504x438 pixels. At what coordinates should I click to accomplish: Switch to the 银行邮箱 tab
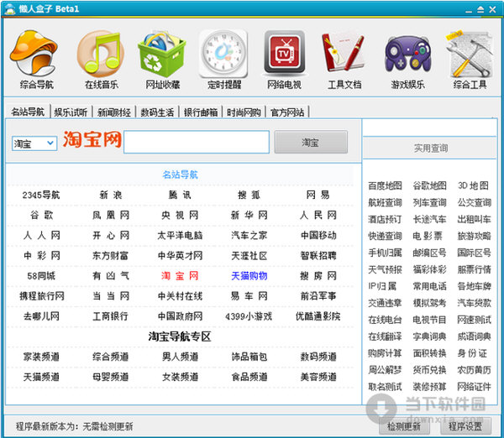click(x=201, y=112)
